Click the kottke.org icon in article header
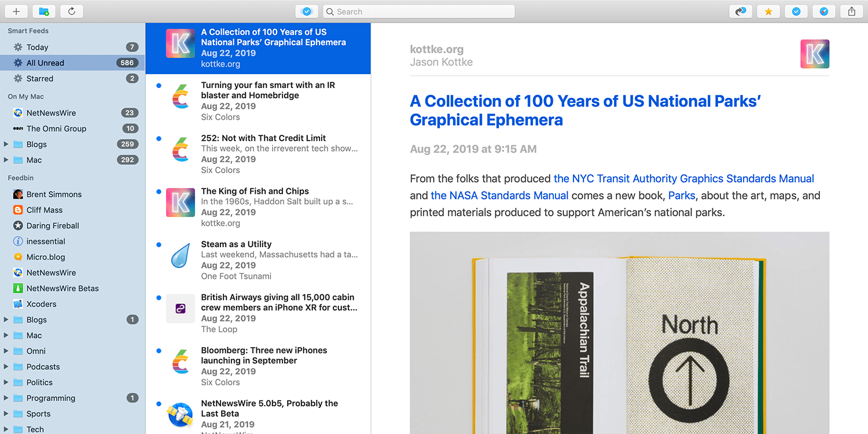Screen dimensions: 868x434 (x=814, y=54)
